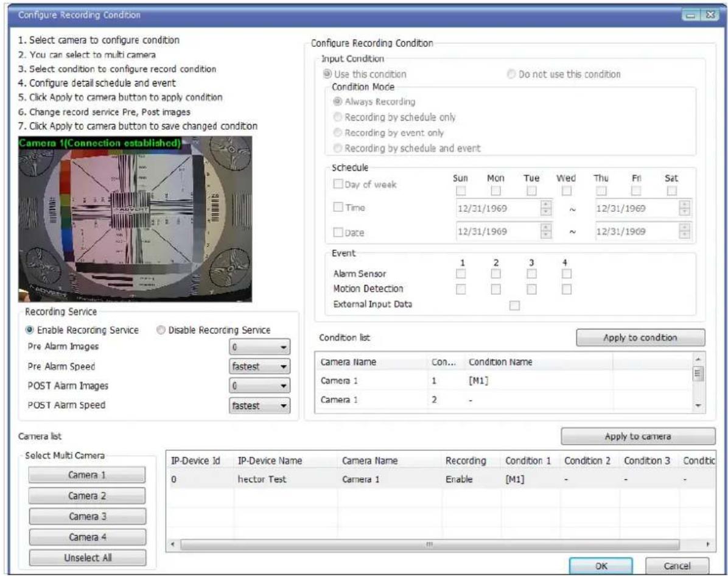Check Alarm Sensor 4 checkbox

click(x=567, y=273)
